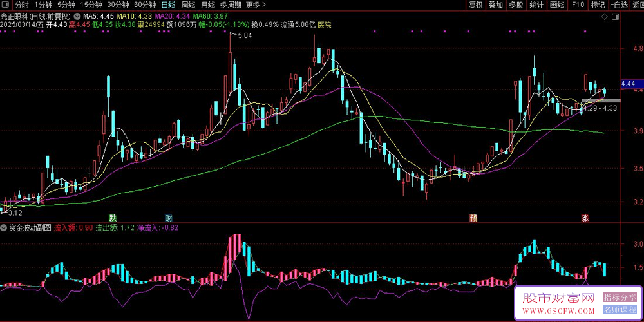Click the 幅-0.05(-1.13%) change value
The image size is (644, 322).
(x=224, y=25)
